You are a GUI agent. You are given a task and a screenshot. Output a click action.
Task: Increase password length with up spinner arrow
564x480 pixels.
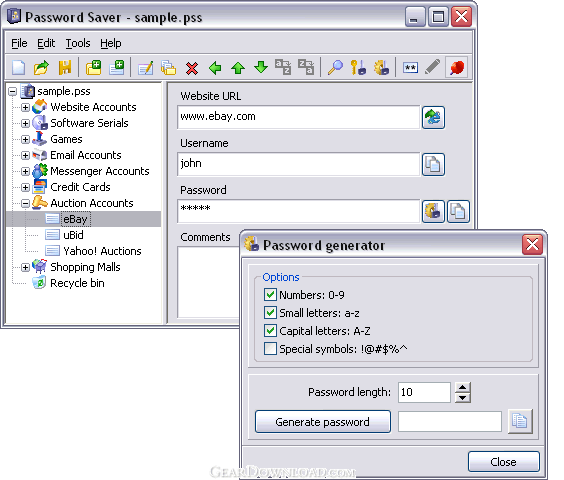(463, 388)
